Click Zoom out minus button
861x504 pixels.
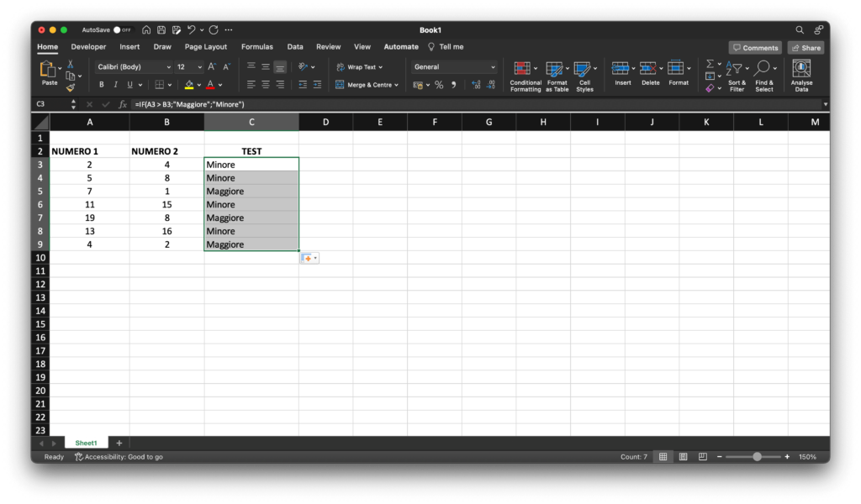(x=720, y=457)
